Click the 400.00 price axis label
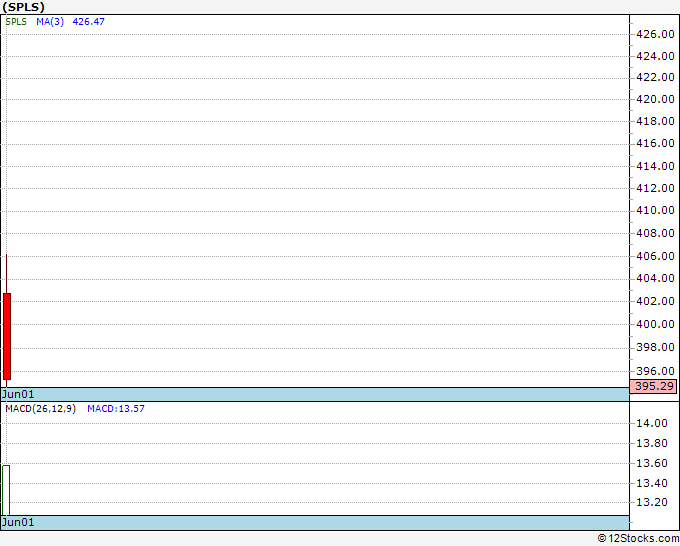Image resolution: width=680 pixels, height=546 pixels. 655,324
